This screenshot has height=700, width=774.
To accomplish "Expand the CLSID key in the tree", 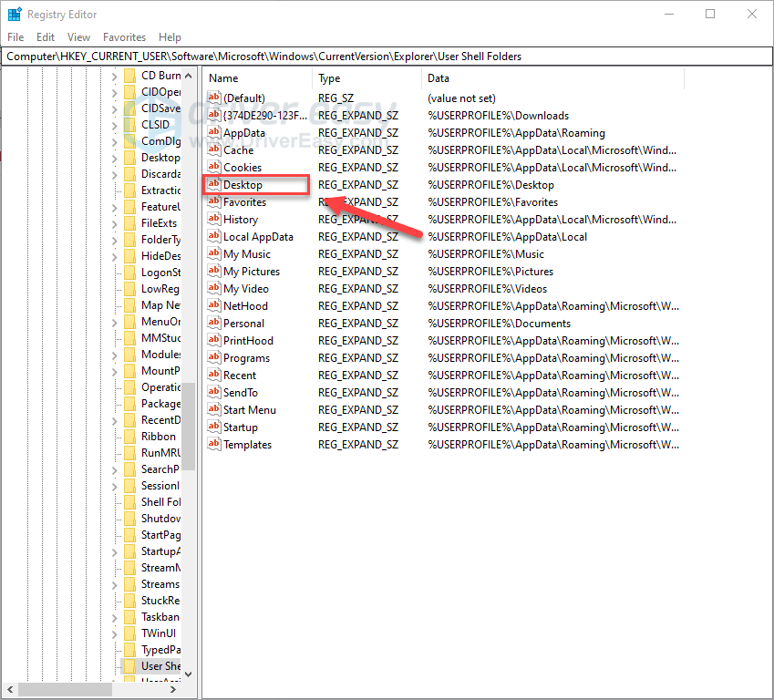I will pos(114,126).
